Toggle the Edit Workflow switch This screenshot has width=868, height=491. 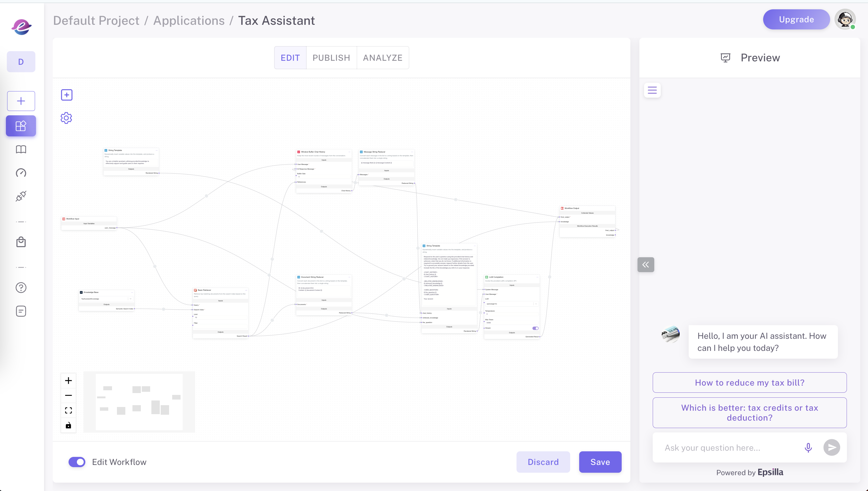click(77, 462)
